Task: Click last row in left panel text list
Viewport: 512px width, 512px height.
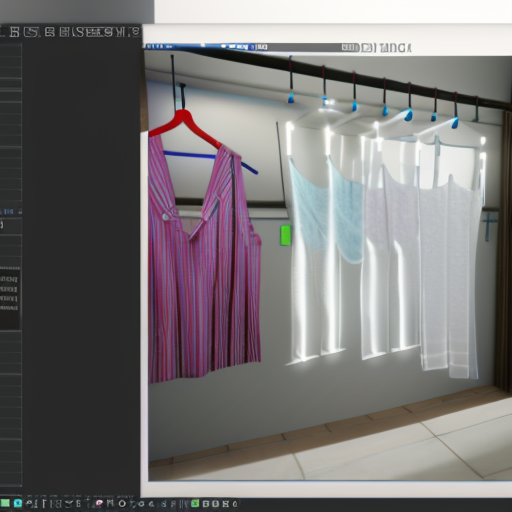Action: click(9, 308)
